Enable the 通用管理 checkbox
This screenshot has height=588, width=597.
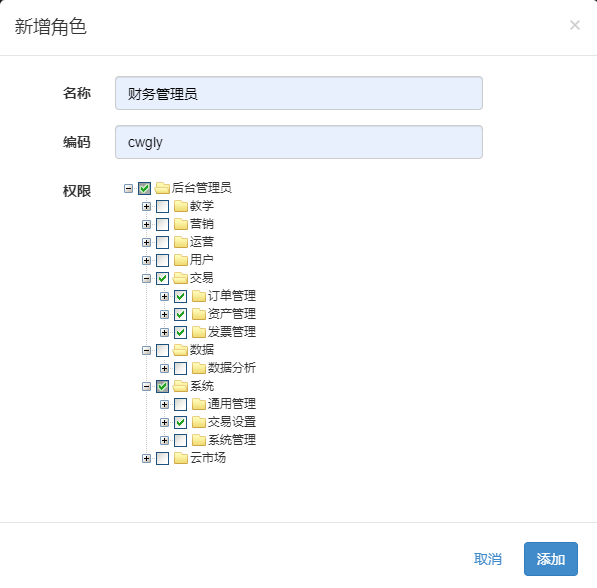pos(180,404)
